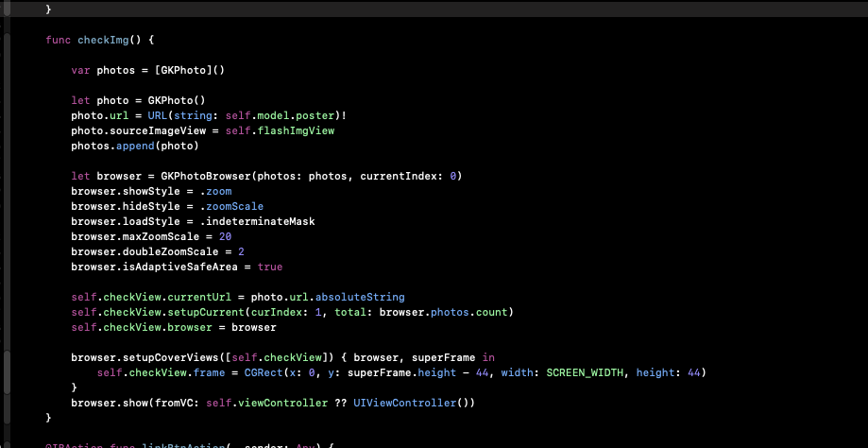Select the true boolean literal
This screenshot has width=868, height=448.
269,267
